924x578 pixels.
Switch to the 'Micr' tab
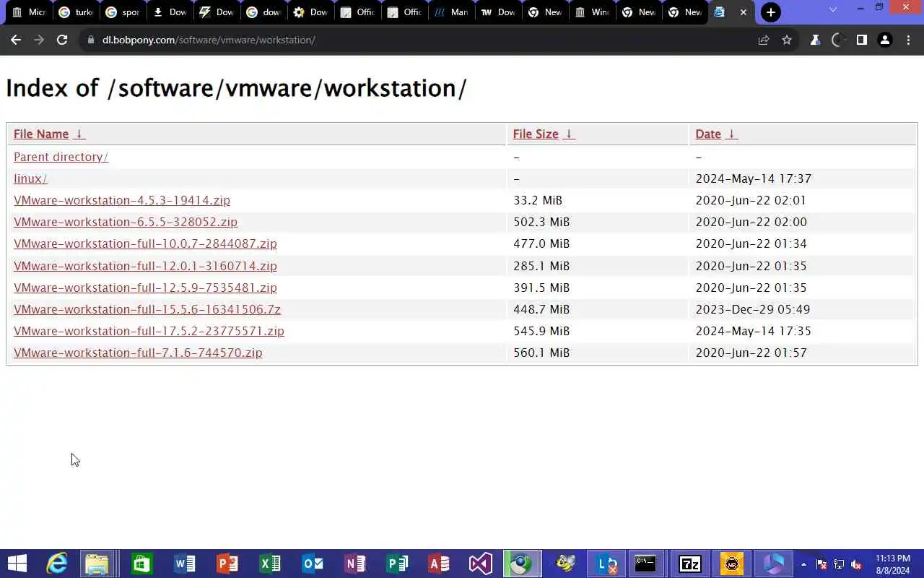(x=29, y=12)
